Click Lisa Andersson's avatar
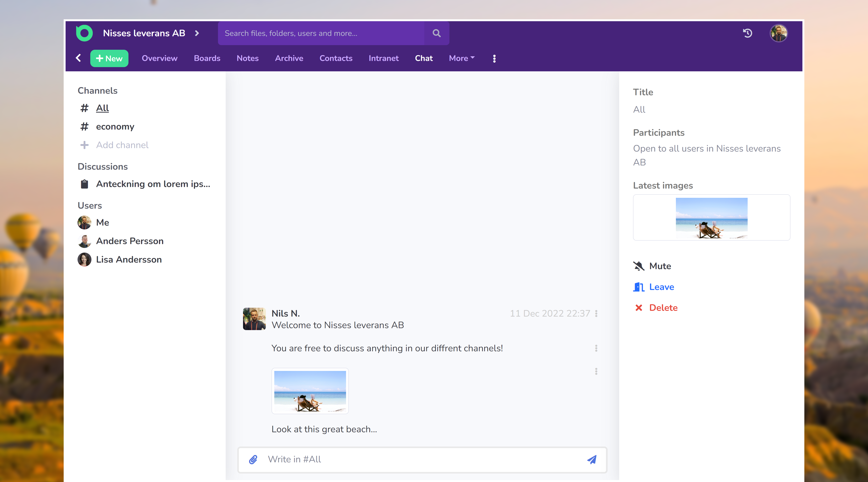This screenshot has width=868, height=482. [84, 259]
